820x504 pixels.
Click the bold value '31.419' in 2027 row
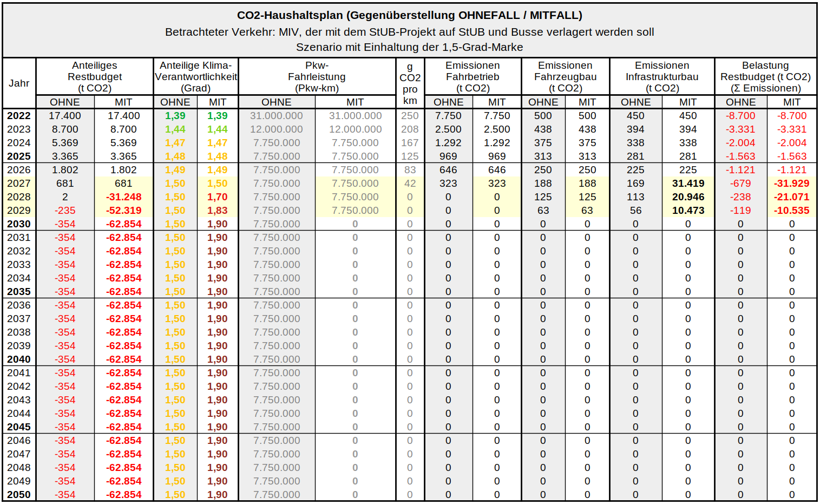click(x=688, y=184)
